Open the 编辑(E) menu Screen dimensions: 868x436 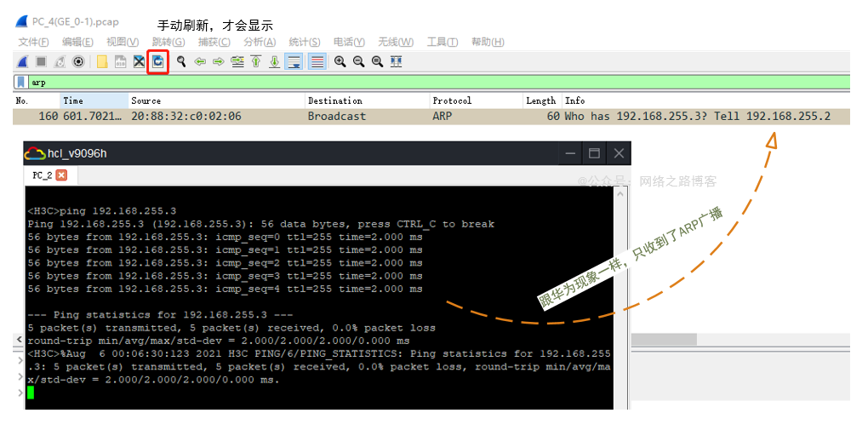click(x=77, y=42)
